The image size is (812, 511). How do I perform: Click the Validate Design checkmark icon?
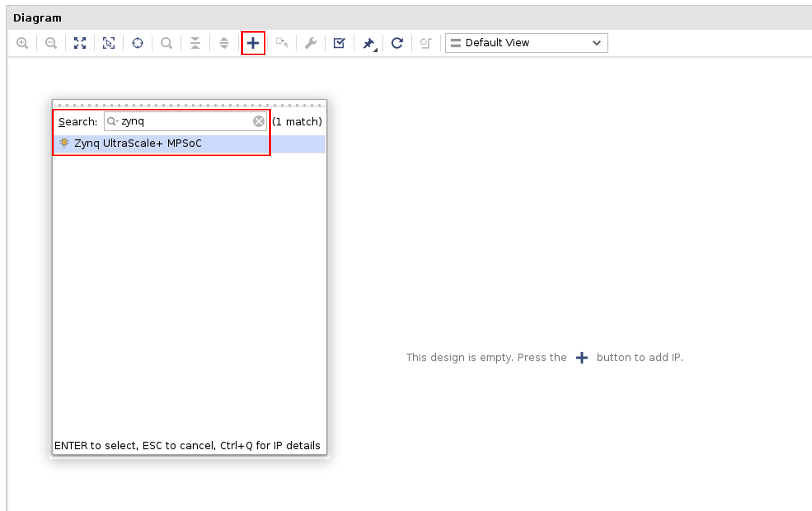pos(339,43)
